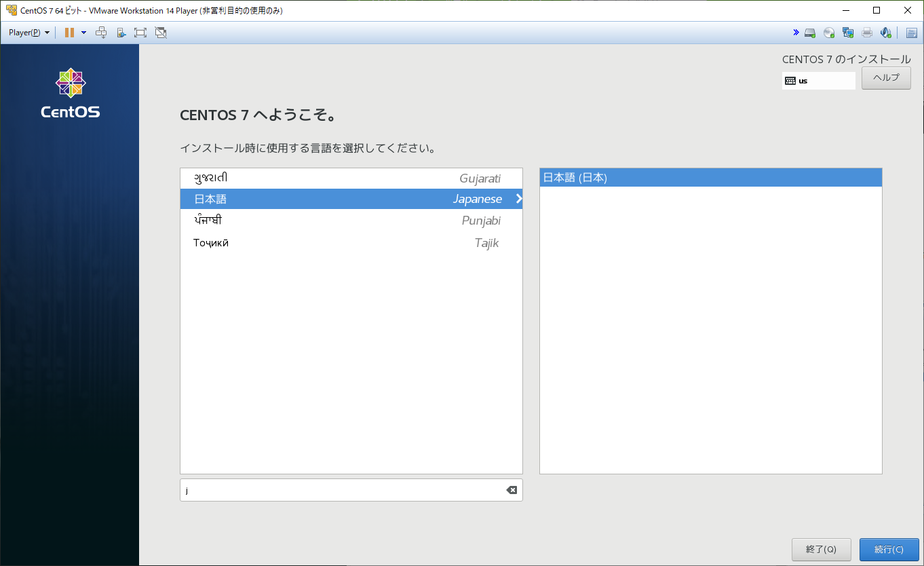Clear the language search text
Screen dimensions: 924x566
pos(512,490)
